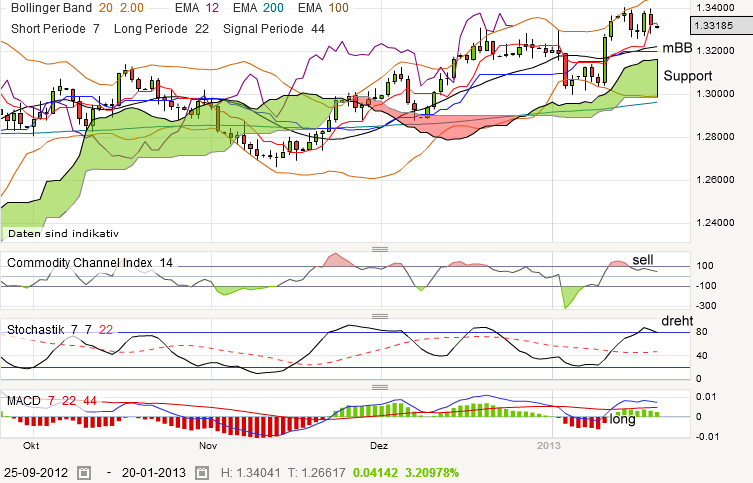Click the MACD 7 22 44 title
This screenshot has height=483, width=753.
pyautogui.click(x=52, y=400)
